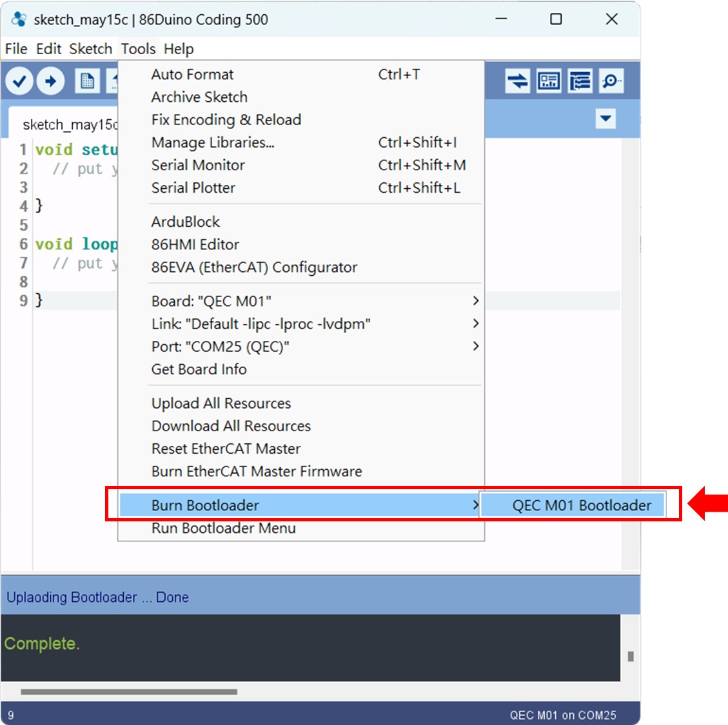Upload the sketch with the arrow toolbar icon
This screenshot has height=725, width=728.
pyautogui.click(x=51, y=81)
